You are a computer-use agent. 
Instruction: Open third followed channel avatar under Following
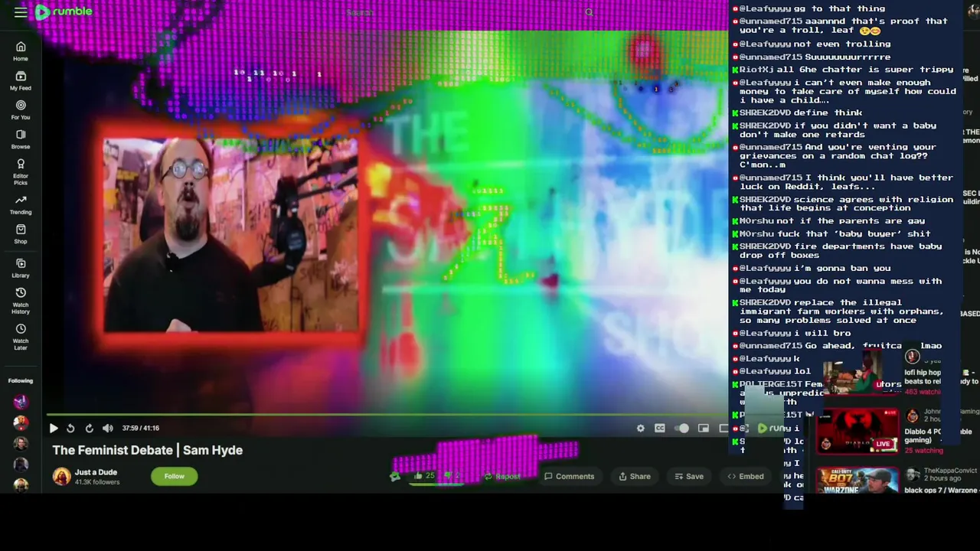[x=21, y=443]
